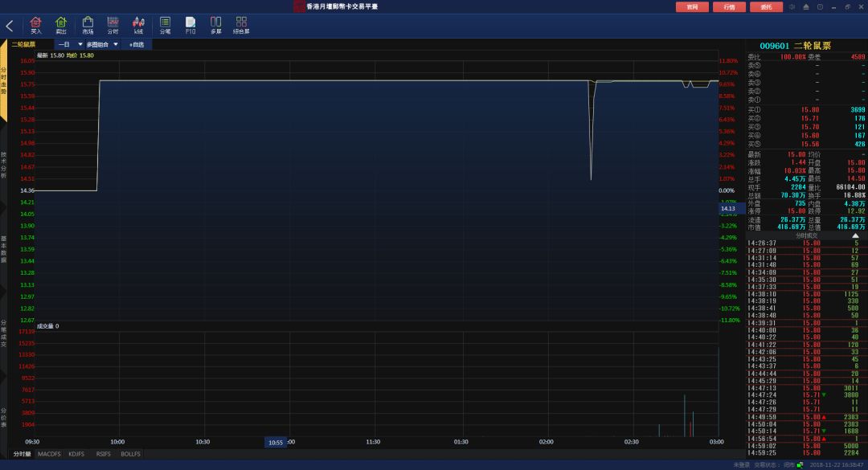Open the 分价表 left sidebar tab
Viewport: 868px width, 470px height.
click(x=3, y=418)
